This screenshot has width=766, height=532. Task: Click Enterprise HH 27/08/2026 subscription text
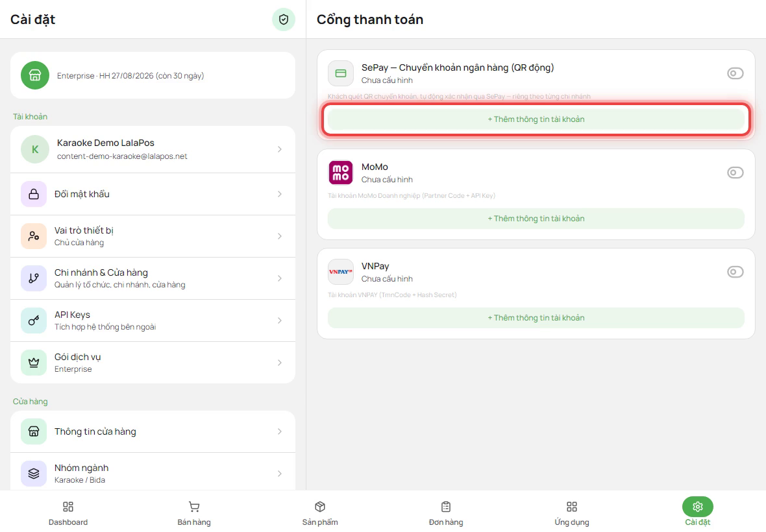(130, 76)
